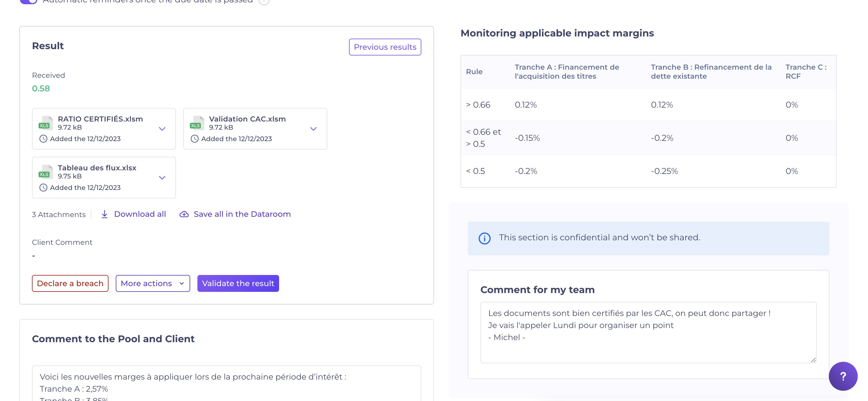The image size is (868, 401).
Task: Open the help question mark bubble
Action: pyautogui.click(x=843, y=376)
